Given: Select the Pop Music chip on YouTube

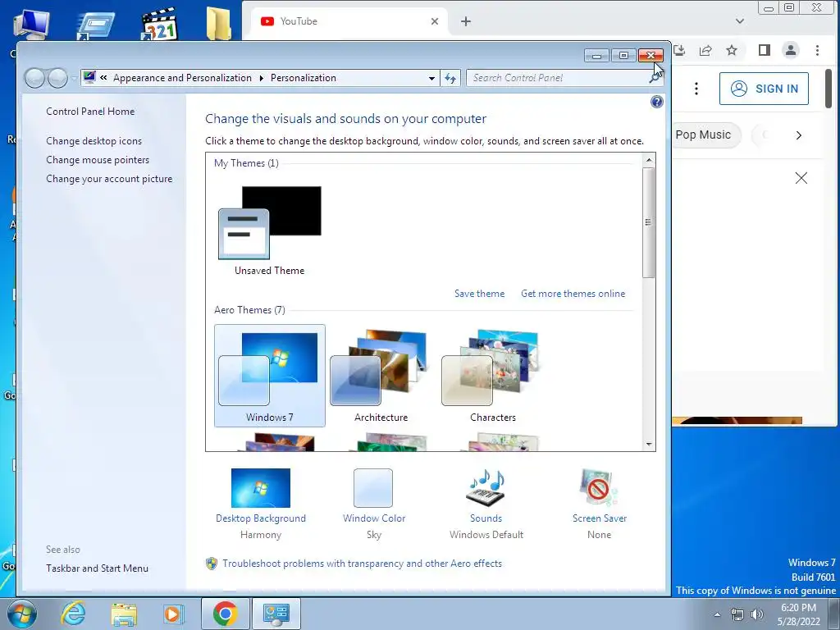Looking at the screenshot, I should [706, 135].
